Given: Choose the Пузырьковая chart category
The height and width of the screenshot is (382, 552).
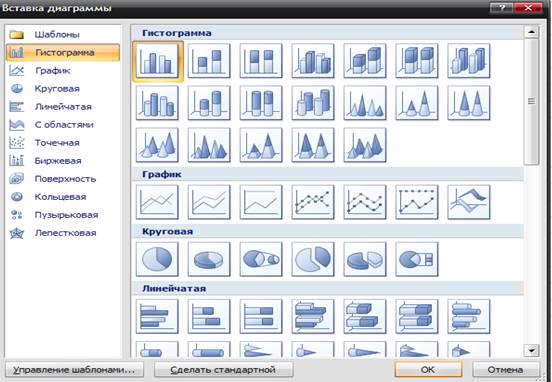Looking at the screenshot, I should (x=63, y=215).
